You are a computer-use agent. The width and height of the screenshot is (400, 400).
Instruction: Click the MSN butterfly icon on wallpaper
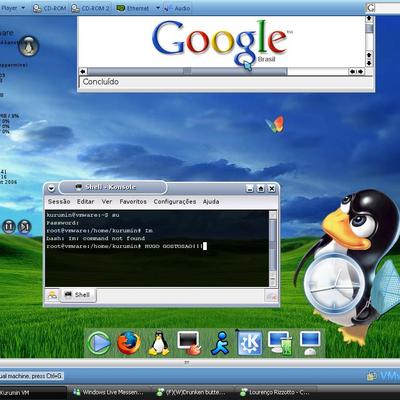point(275,124)
